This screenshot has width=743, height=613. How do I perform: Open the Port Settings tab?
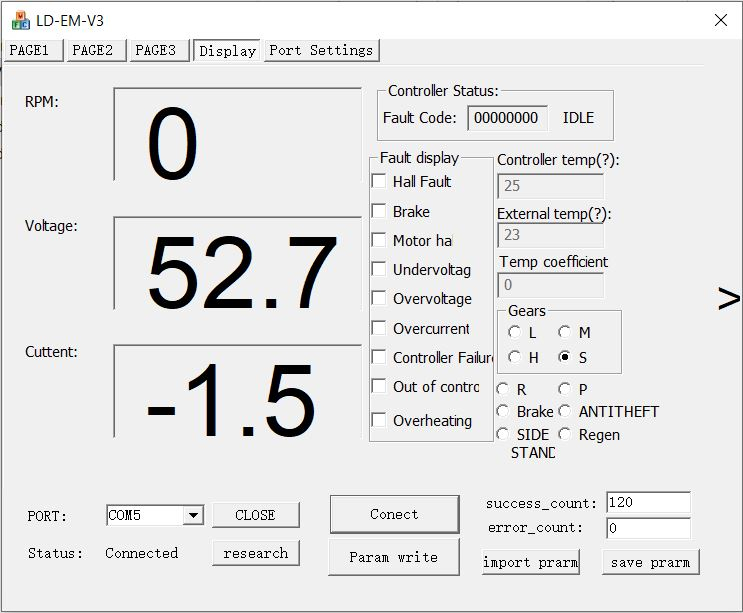321,50
